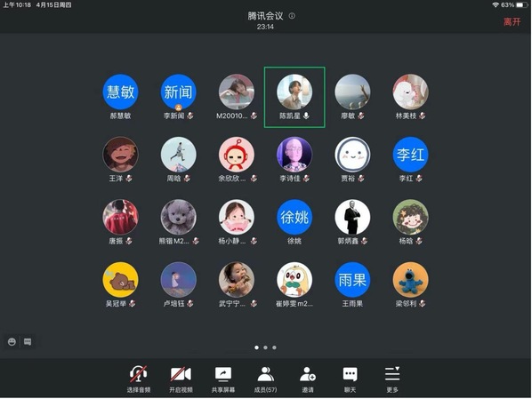This screenshot has height=399, width=532.
Task: Open the emoji reaction smiley icon
Action: tap(12, 342)
